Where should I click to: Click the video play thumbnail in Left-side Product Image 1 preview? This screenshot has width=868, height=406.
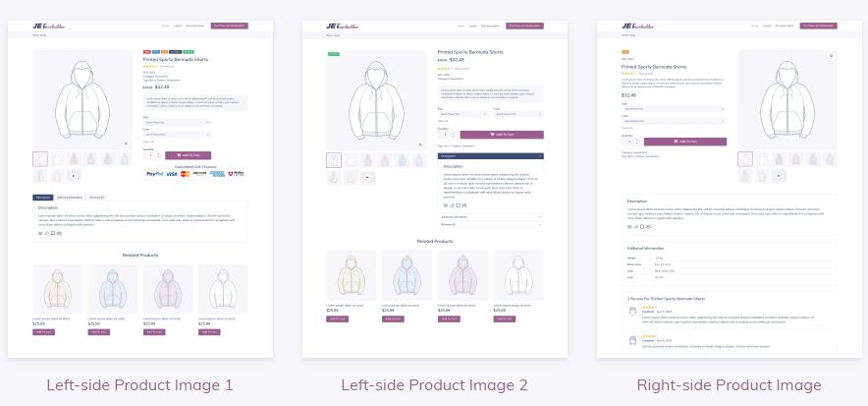[x=75, y=176]
